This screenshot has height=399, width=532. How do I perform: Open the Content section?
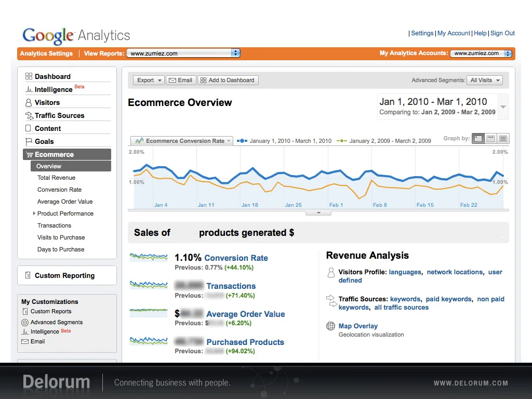point(48,129)
